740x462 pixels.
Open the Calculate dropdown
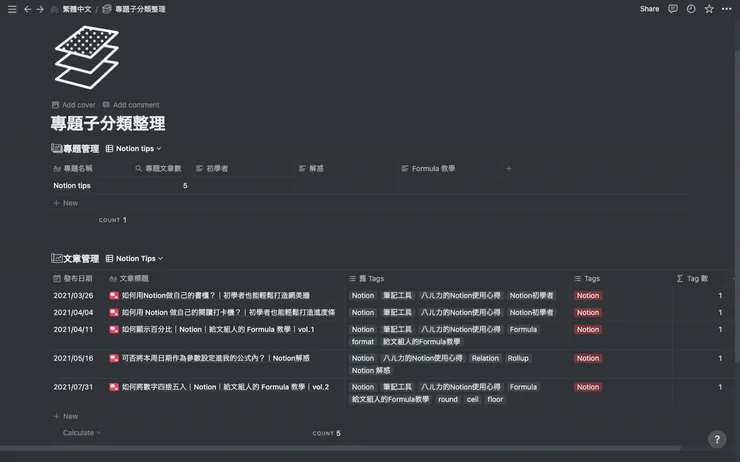click(x=82, y=433)
